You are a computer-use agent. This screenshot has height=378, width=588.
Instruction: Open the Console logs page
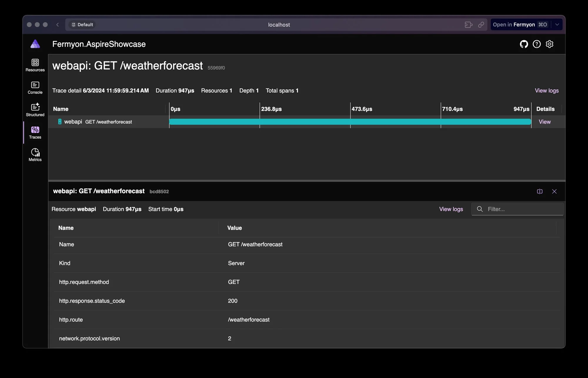point(35,88)
